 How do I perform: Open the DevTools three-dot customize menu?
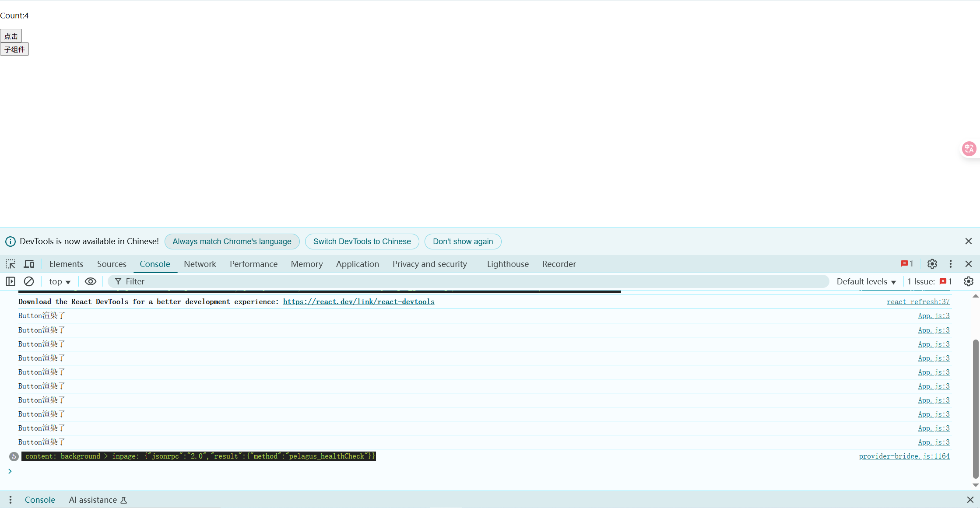pyautogui.click(x=950, y=264)
